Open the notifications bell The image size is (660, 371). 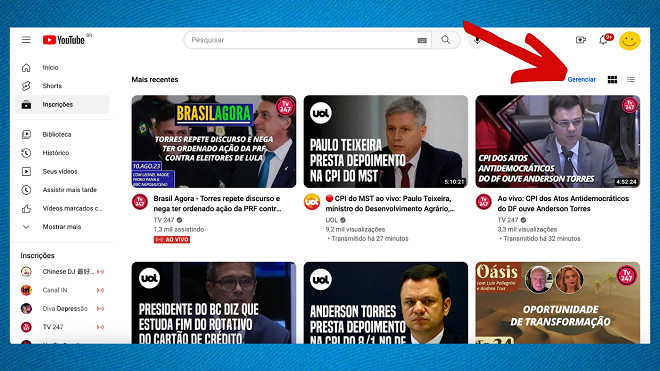(x=603, y=40)
